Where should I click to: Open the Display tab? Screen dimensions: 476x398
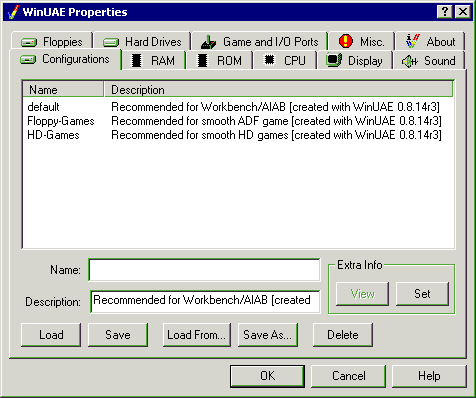tap(355, 61)
